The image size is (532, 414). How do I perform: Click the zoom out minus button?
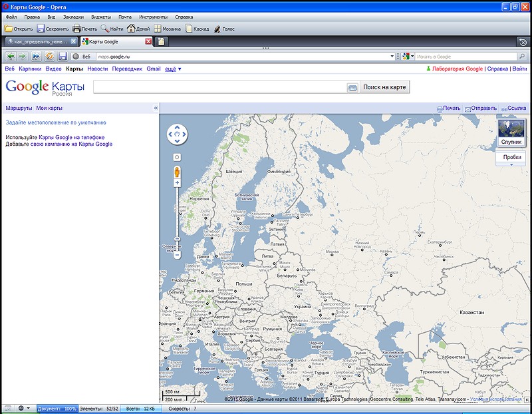tap(177, 254)
